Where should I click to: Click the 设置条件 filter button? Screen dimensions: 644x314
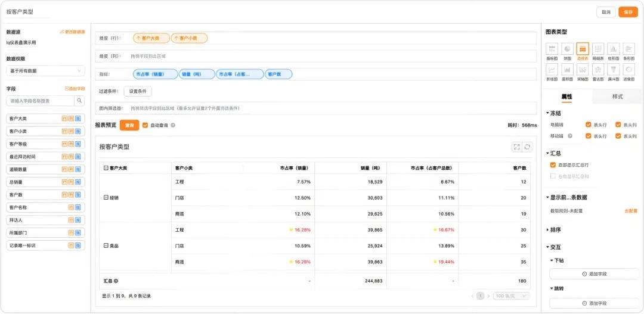click(138, 91)
